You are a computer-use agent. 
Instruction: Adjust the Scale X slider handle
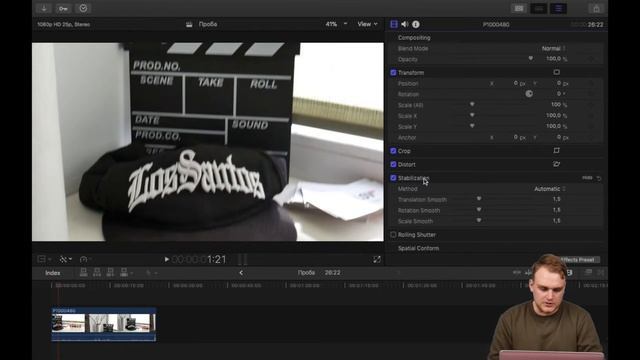472,116
